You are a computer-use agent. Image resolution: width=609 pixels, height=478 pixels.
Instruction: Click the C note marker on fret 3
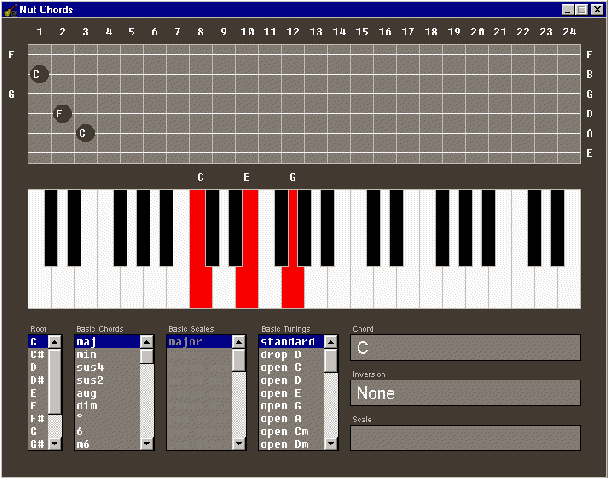pyautogui.click(x=85, y=132)
